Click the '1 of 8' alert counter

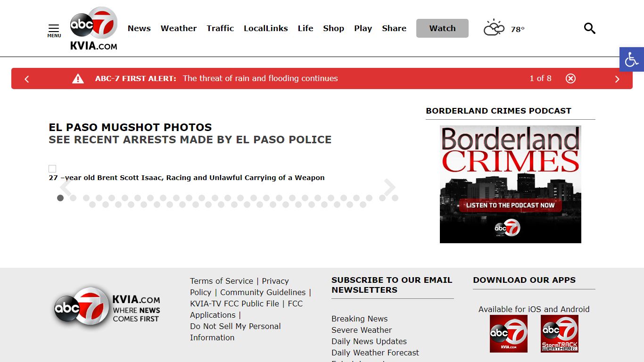540,78
